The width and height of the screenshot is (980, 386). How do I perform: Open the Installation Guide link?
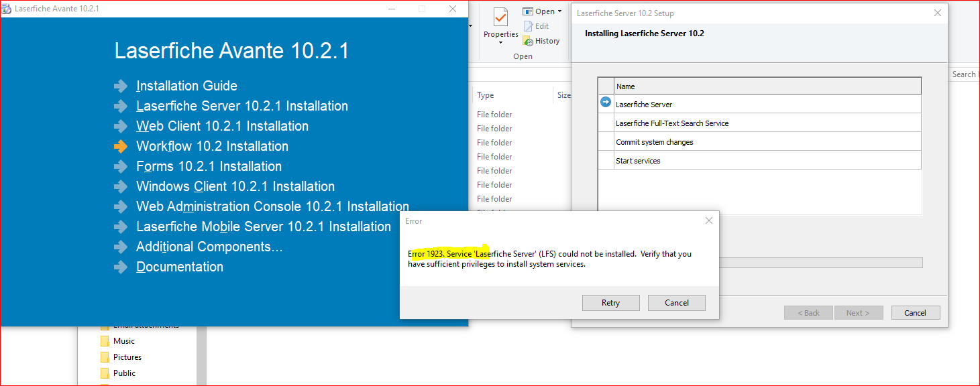[x=186, y=86]
